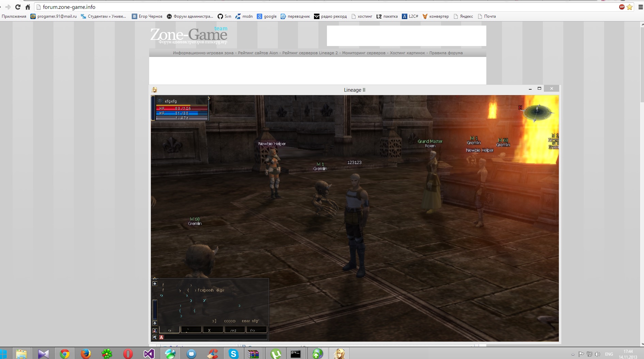Image resolution: width=644 pixels, height=359 pixels.
Task: Open Google Chrome from taskbar
Action: [x=64, y=354]
